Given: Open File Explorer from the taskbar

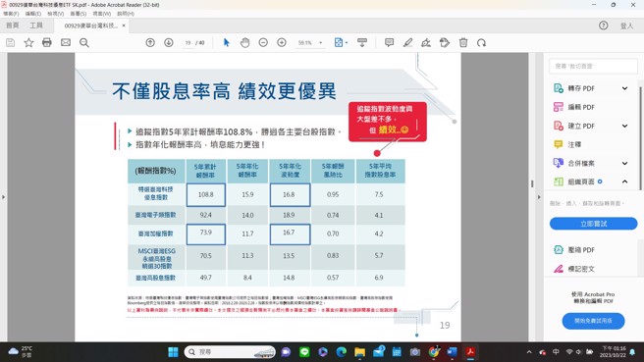Looking at the screenshot, I should (359, 352).
